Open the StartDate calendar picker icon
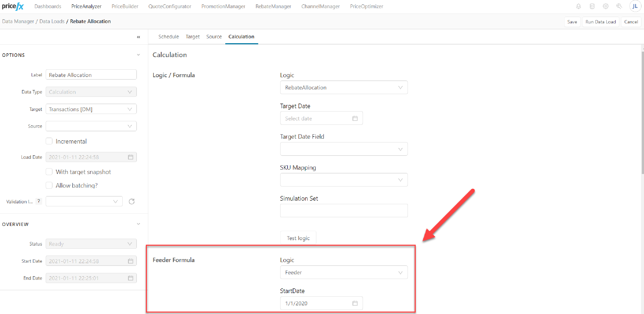Screen dimensions: 644x314 point(355,303)
